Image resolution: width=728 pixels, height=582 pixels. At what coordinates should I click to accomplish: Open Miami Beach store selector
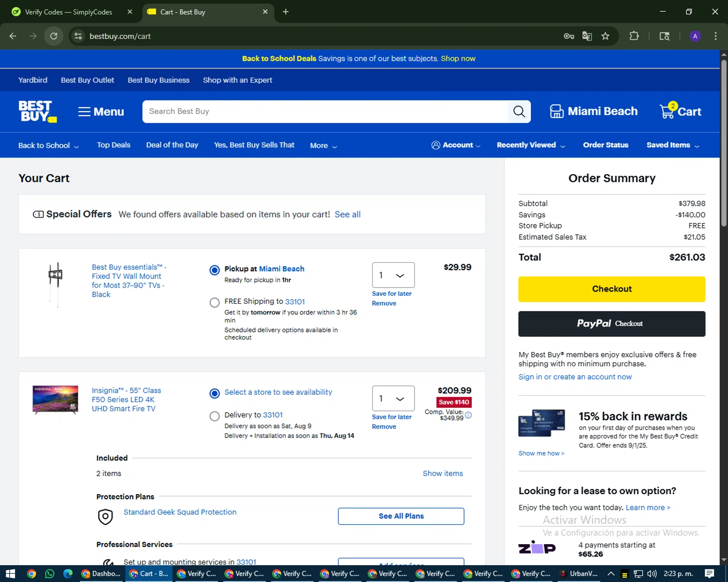tap(593, 112)
